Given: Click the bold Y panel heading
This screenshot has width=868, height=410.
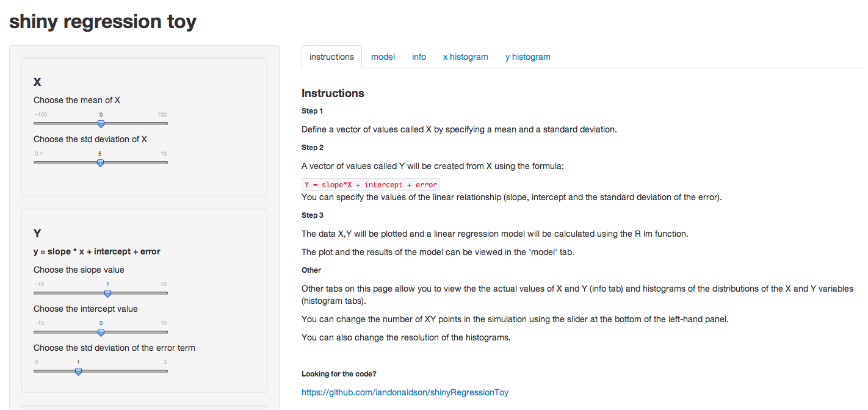Looking at the screenshot, I should pyautogui.click(x=37, y=233).
